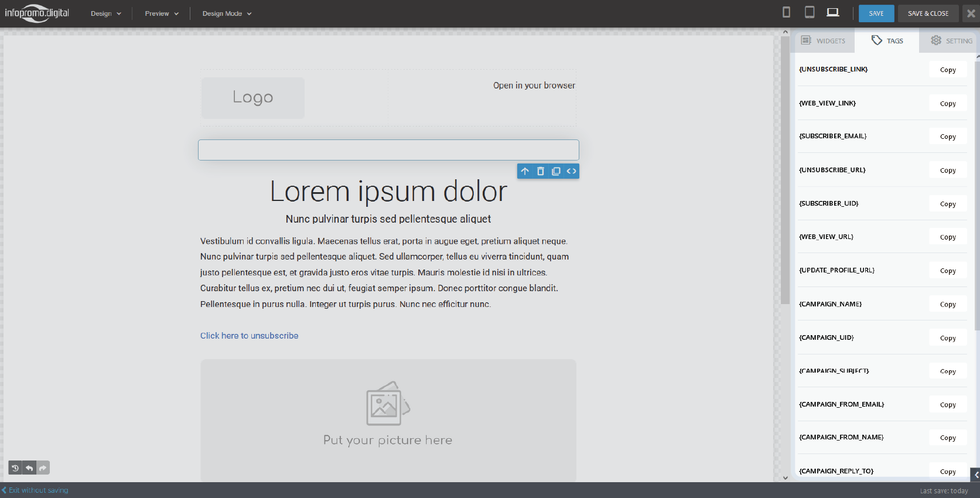The height and width of the screenshot is (498, 980).
Task: Click the {SUBSCRIBER_EMAIL} tag text
Action: 832,136
